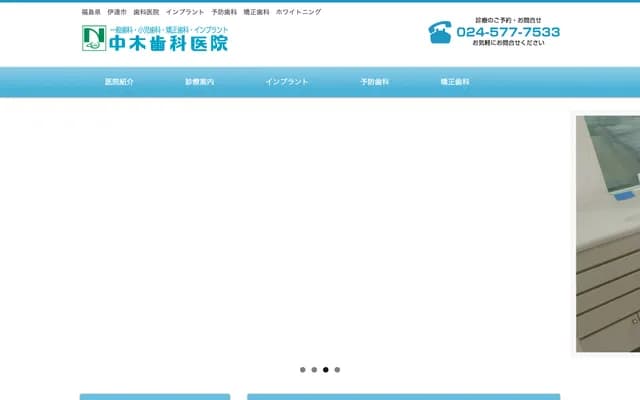Screen dimensions: 640x400
Task: Click the ホワイトニング text in the top line
Action: (298, 12)
